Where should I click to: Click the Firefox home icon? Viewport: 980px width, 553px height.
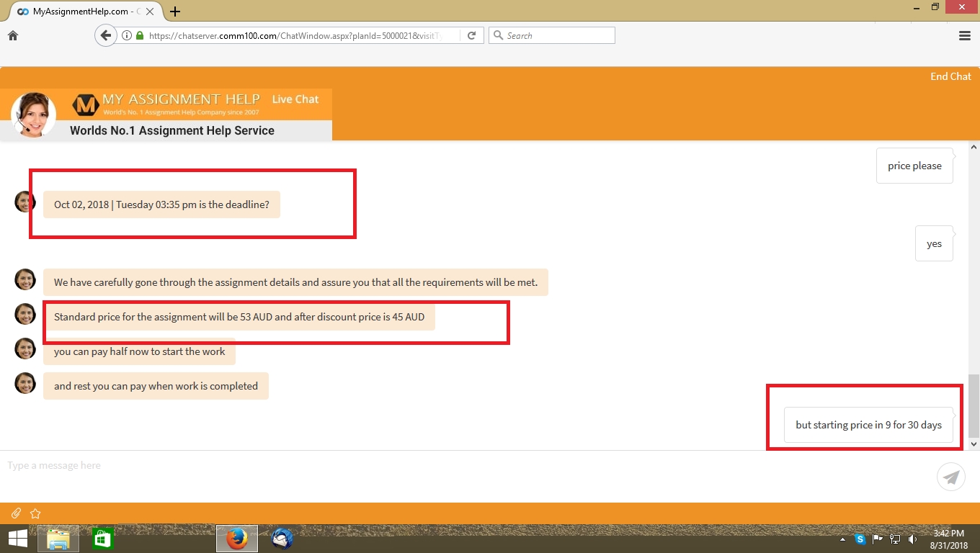(13, 35)
